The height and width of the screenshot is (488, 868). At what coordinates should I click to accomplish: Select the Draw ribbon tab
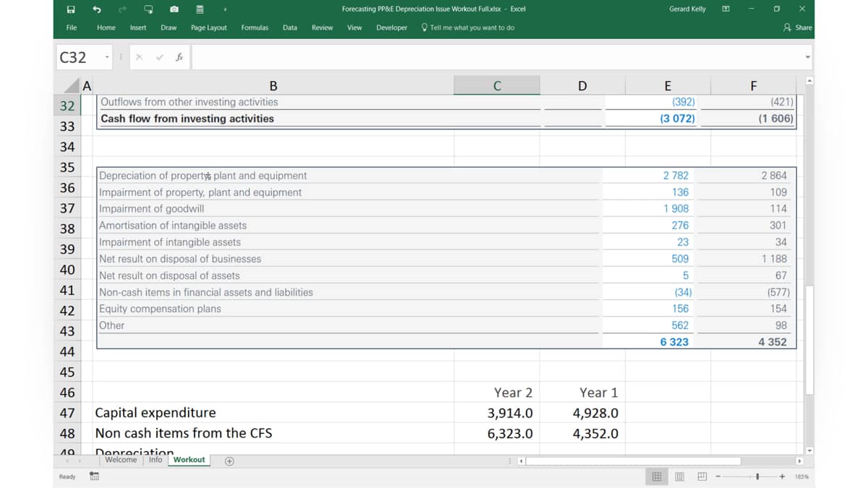point(169,27)
